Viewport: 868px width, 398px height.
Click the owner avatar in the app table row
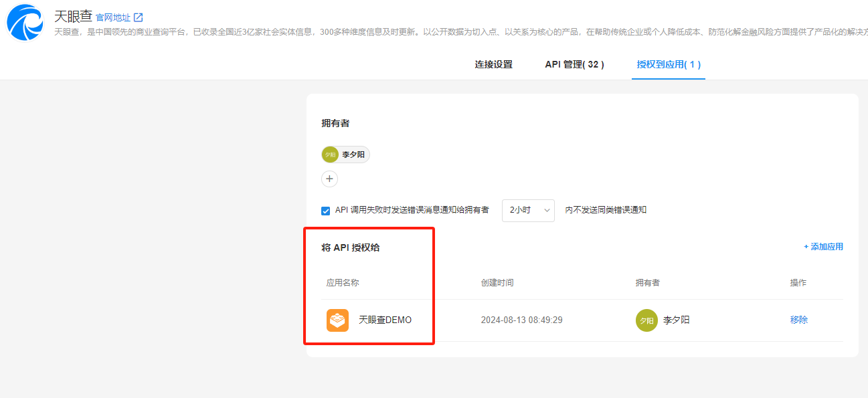[646, 320]
